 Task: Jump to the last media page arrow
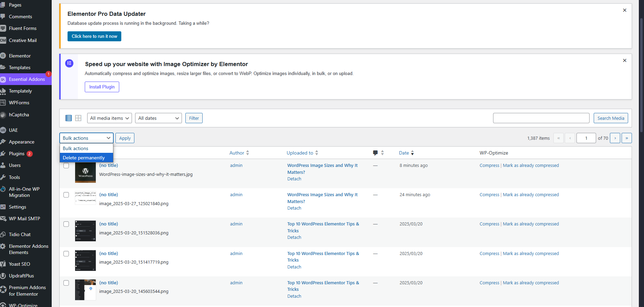(x=626, y=138)
